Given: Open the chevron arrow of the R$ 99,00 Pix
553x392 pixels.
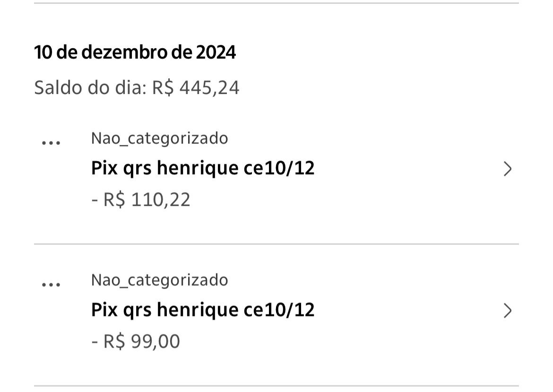Looking at the screenshot, I should click(507, 310).
